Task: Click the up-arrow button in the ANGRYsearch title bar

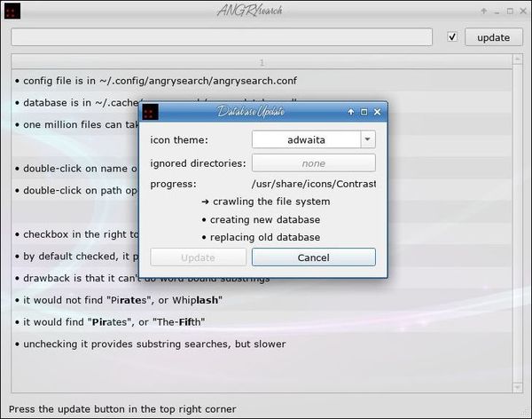Action: click(x=484, y=12)
